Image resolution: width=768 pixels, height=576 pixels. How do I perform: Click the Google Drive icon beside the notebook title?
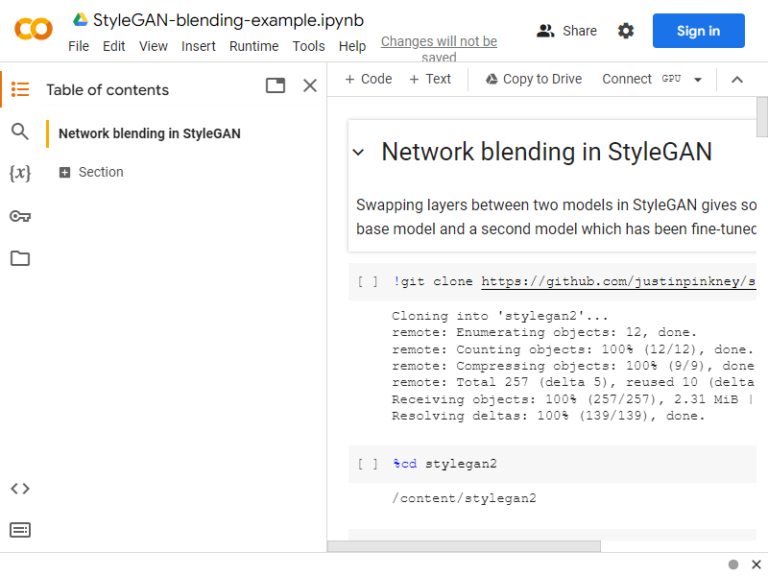[80, 20]
